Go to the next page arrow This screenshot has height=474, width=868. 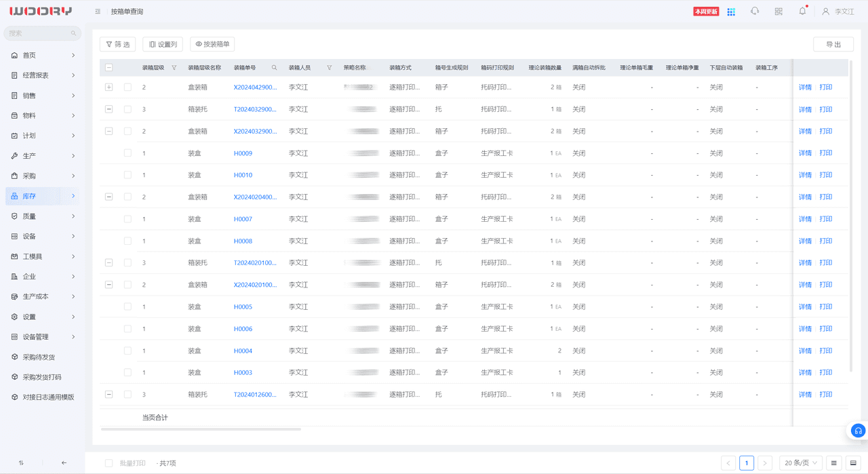coord(765,463)
